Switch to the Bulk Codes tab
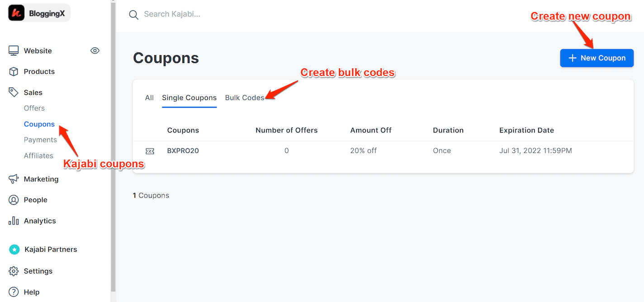This screenshot has height=302, width=644. [x=245, y=98]
